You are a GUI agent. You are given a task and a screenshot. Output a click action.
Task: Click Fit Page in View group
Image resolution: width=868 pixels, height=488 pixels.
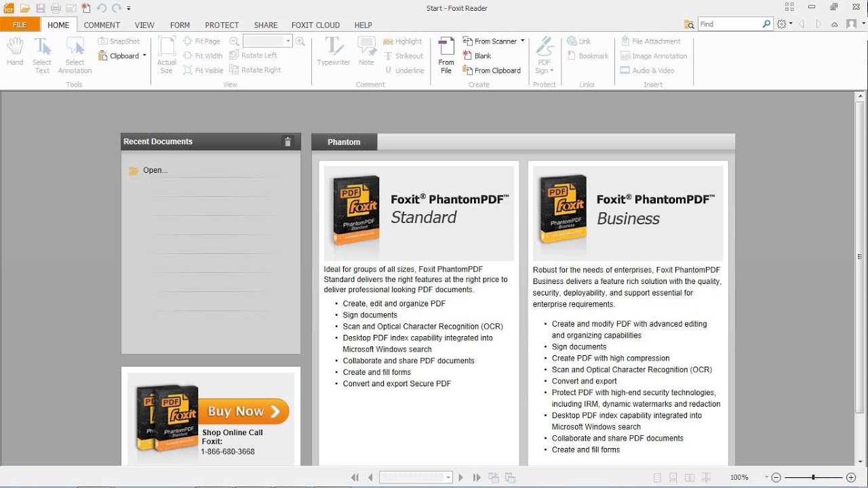point(201,41)
